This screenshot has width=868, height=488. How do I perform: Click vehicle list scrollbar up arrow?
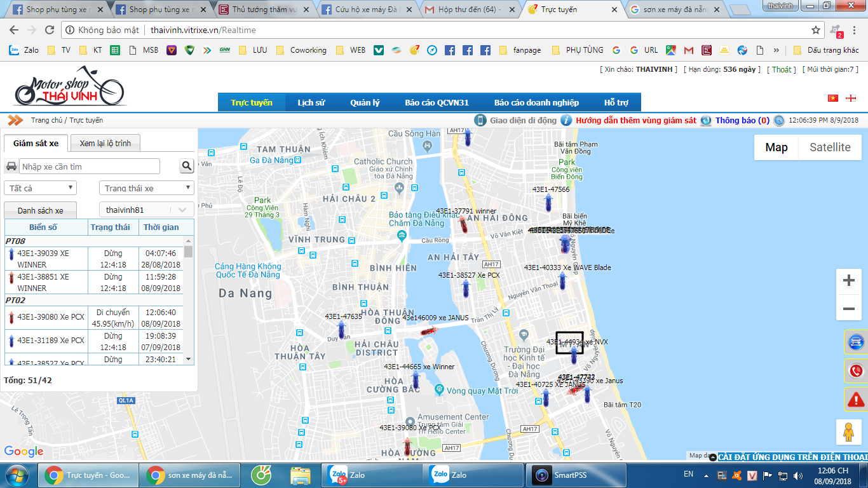pyautogui.click(x=188, y=241)
